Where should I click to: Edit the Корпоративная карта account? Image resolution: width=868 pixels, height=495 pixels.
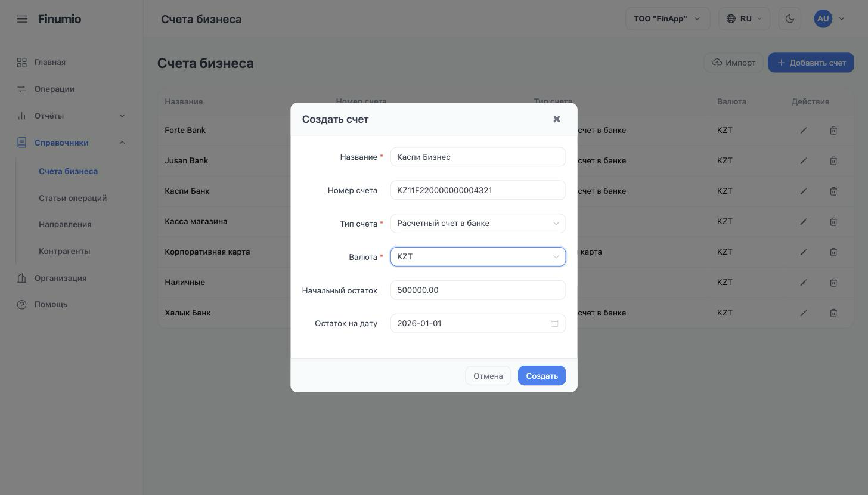(804, 252)
